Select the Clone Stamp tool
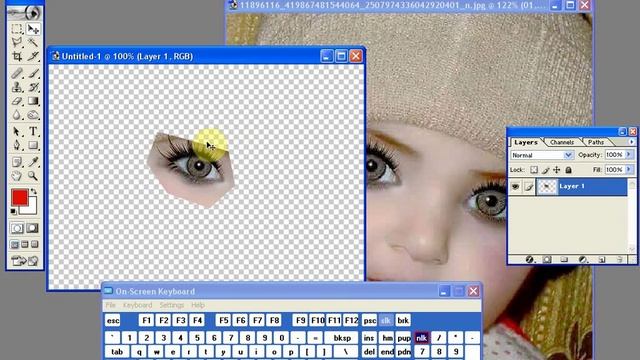The height and width of the screenshot is (360, 640). [17, 87]
